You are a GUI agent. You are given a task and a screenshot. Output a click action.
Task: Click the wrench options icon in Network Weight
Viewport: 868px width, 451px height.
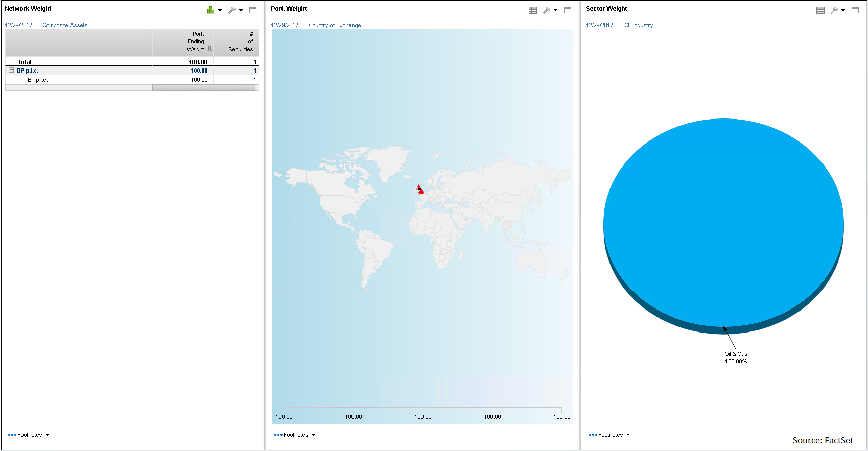click(232, 10)
